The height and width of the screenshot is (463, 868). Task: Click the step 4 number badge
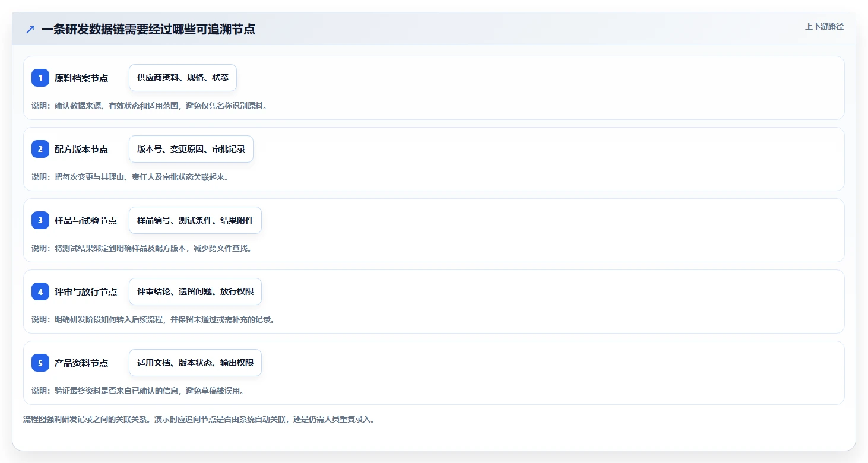[x=40, y=291]
